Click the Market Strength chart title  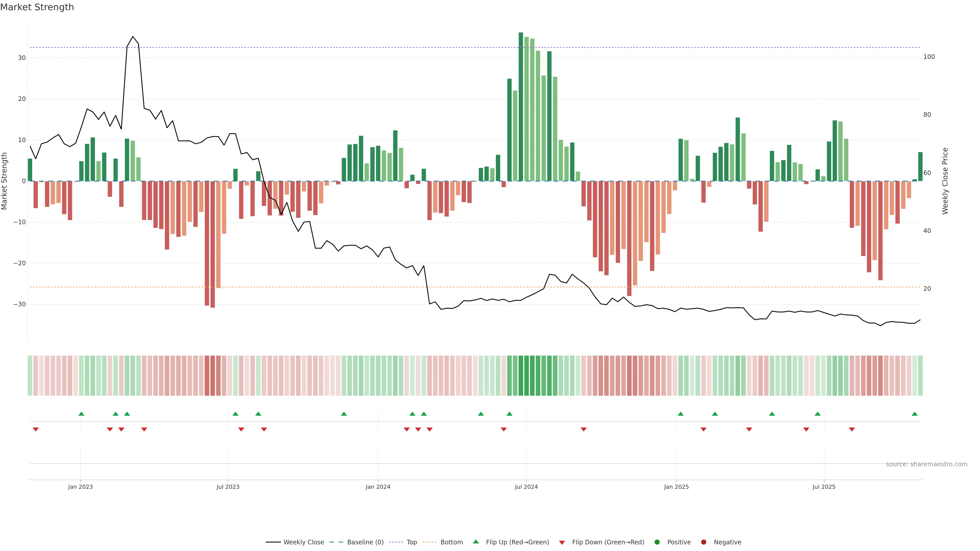37,7
